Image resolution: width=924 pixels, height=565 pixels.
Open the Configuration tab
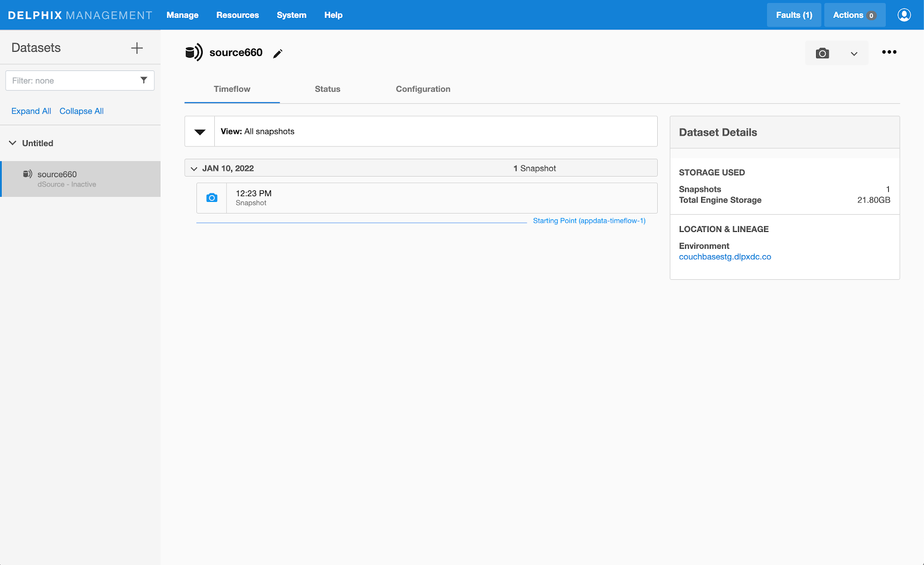point(423,89)
